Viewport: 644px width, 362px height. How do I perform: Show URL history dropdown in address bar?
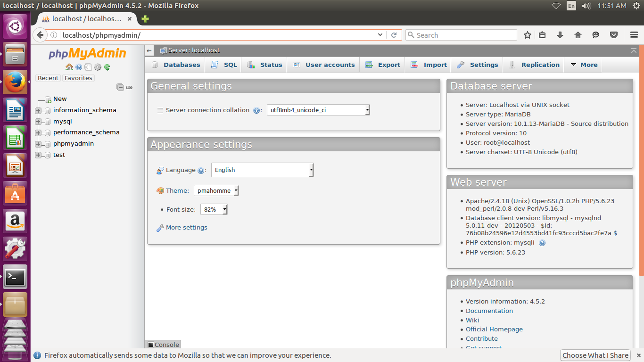click(380, 35)
